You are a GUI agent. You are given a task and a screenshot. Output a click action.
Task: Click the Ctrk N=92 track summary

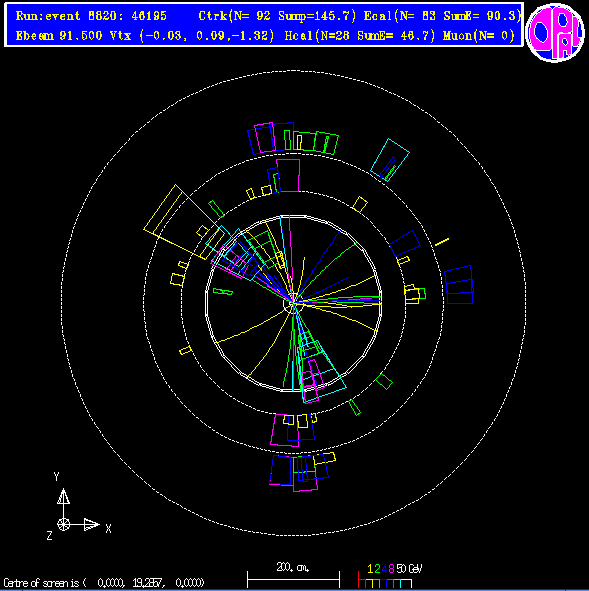[277, 16]
